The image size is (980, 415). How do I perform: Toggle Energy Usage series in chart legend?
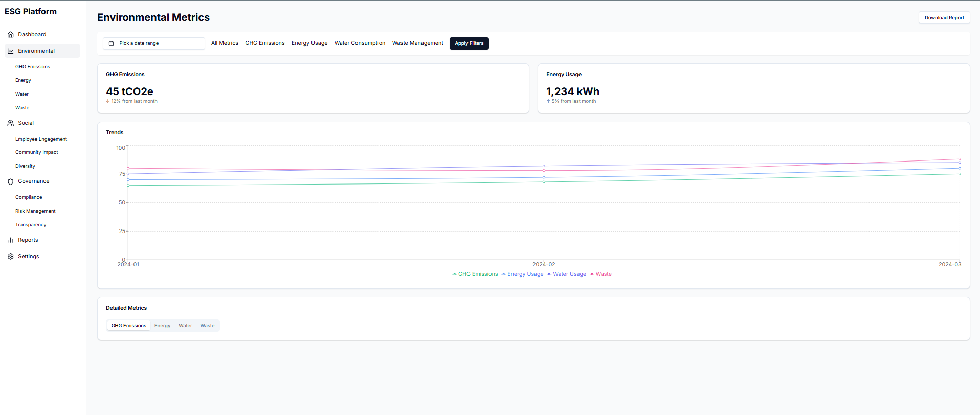pos(522,274)
